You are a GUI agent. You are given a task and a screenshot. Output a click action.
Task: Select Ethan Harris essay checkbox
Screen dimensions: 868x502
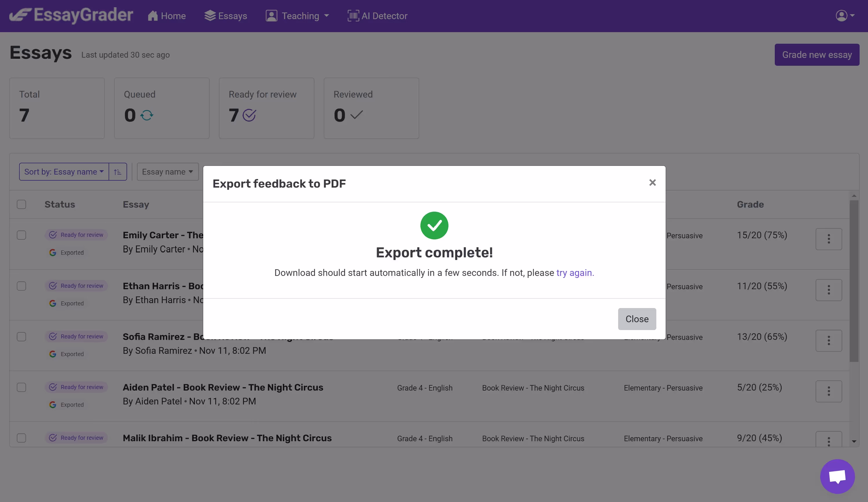21,286
